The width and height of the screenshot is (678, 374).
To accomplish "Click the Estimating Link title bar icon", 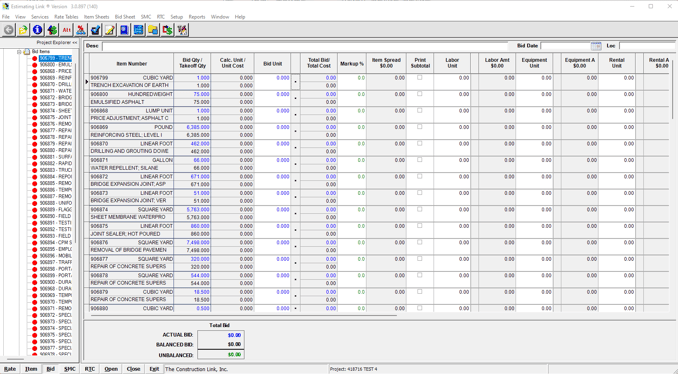I will (x=5, y=6).
